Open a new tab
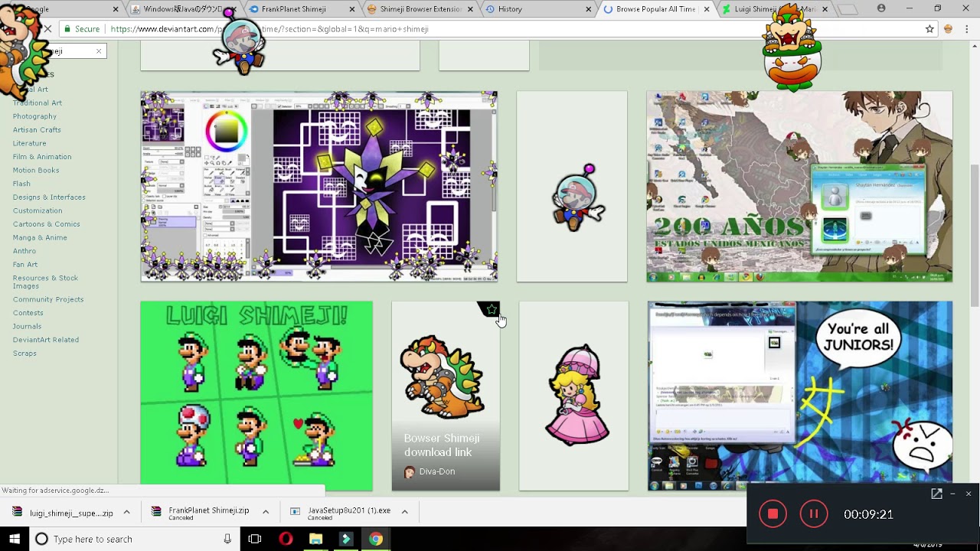980x551 pixels. 848,9
